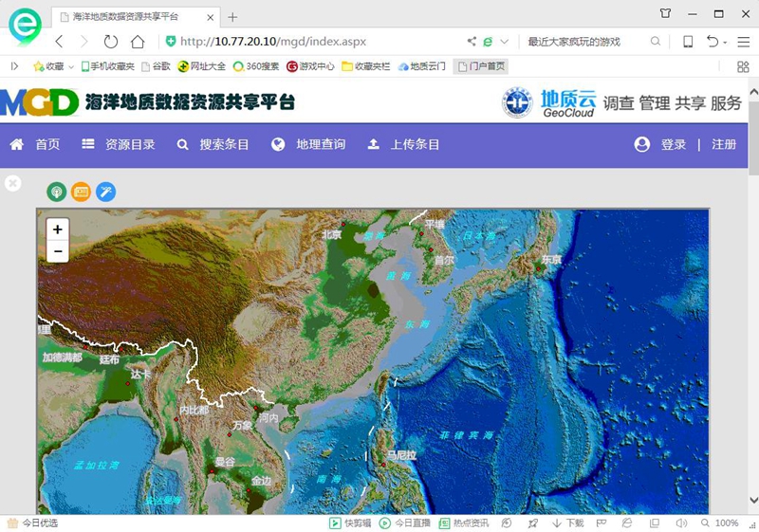
Task: Open the 收藏 bookmarks dropdown
Action: [53, 66]
